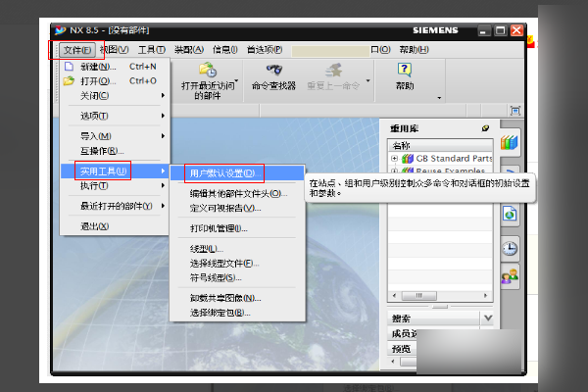Select 选择绑定包(B)... entry
588x392 pixels.
click(x=237, y=313)
